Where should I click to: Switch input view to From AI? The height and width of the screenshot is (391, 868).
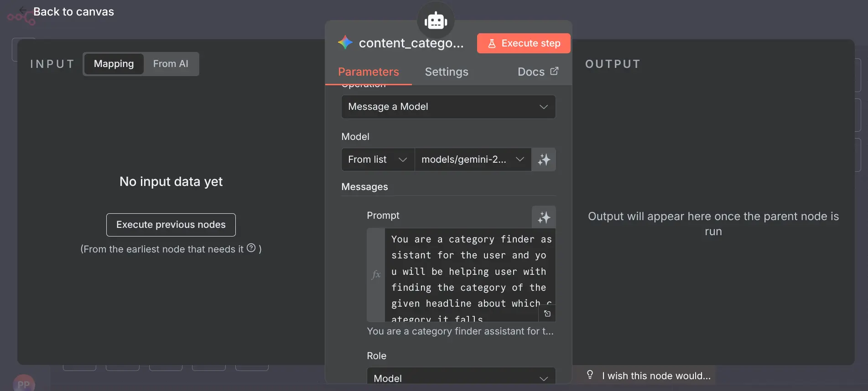click(x=171, y=64)
